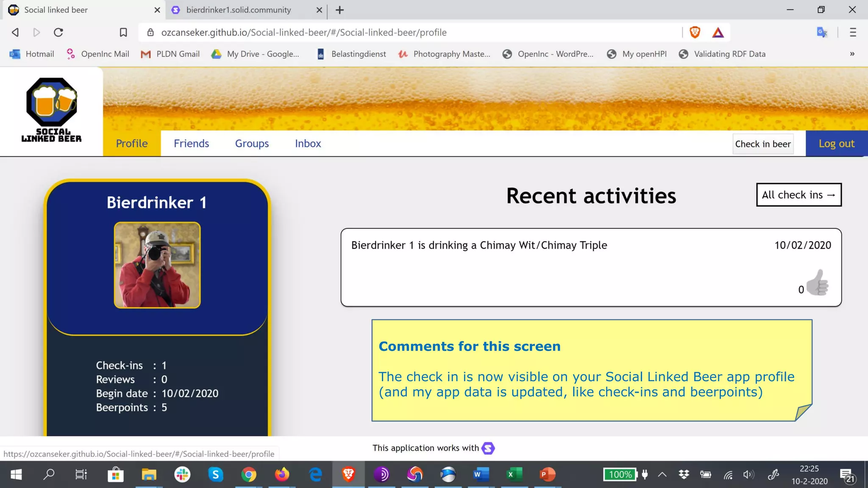The height and width of the screenshot is (488, 868).
Task: Open the Windows Start menu
Action: point(16,474)
